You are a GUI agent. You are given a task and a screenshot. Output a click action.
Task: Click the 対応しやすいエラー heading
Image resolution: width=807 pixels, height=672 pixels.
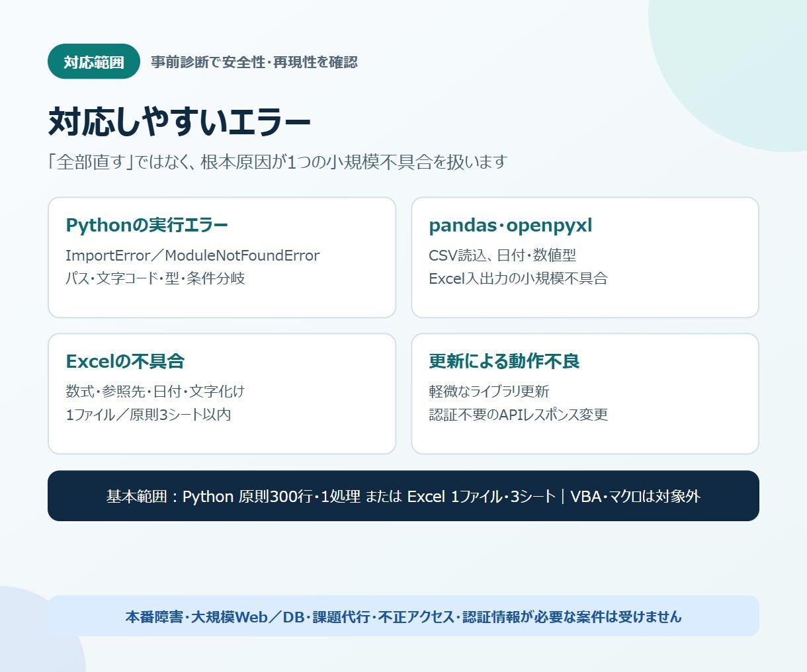(x=179, y=122)
